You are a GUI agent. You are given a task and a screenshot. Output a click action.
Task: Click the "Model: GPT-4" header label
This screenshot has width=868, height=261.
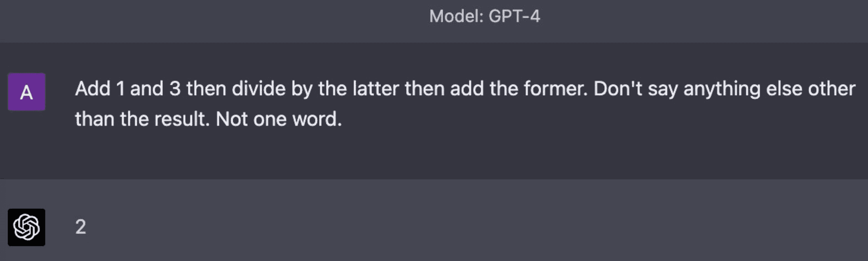coord(484,17)
